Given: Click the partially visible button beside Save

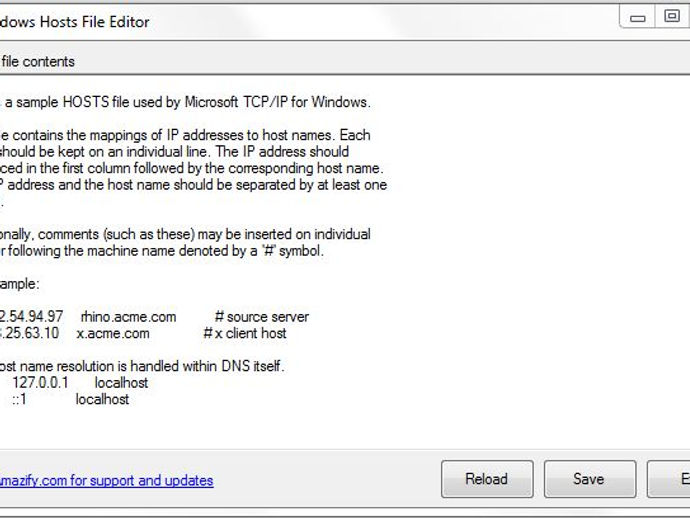Looking at the screenshot, I should coord(668,479).
